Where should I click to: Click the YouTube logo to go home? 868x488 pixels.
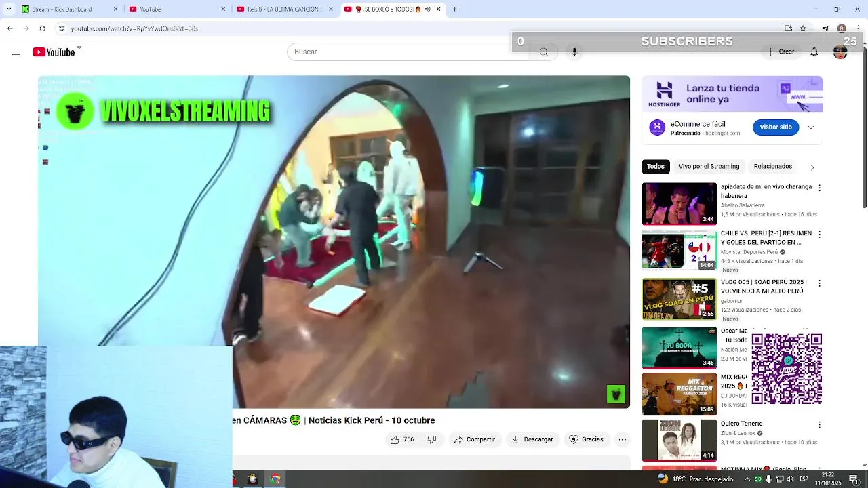[x=54, y=52]
